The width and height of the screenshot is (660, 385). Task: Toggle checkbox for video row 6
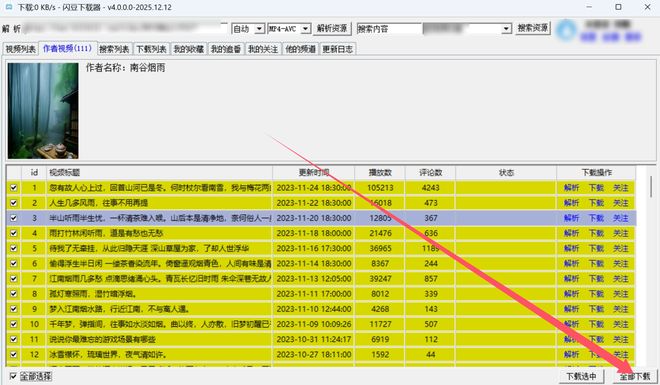(14, 263)
